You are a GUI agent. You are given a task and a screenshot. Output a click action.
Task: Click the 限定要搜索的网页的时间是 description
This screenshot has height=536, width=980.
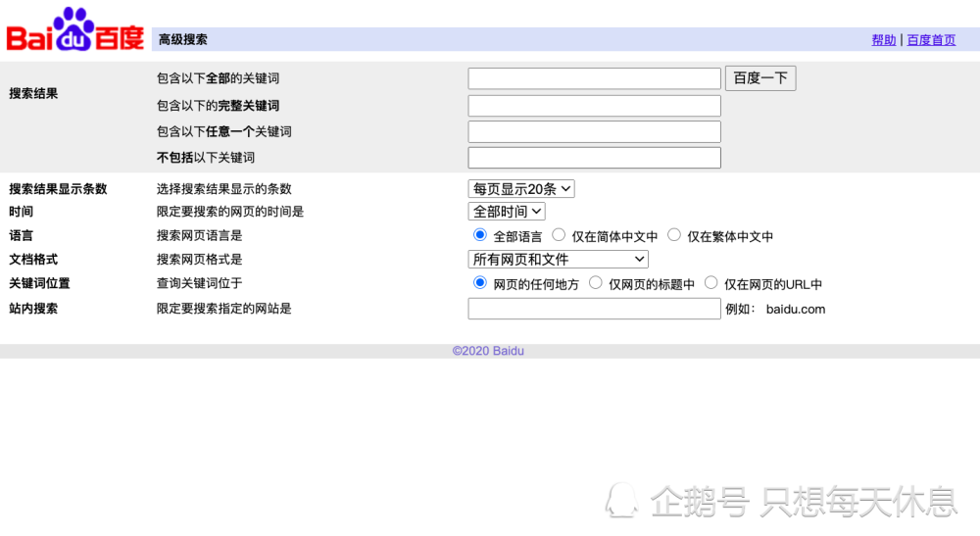[x=230, y=212]
